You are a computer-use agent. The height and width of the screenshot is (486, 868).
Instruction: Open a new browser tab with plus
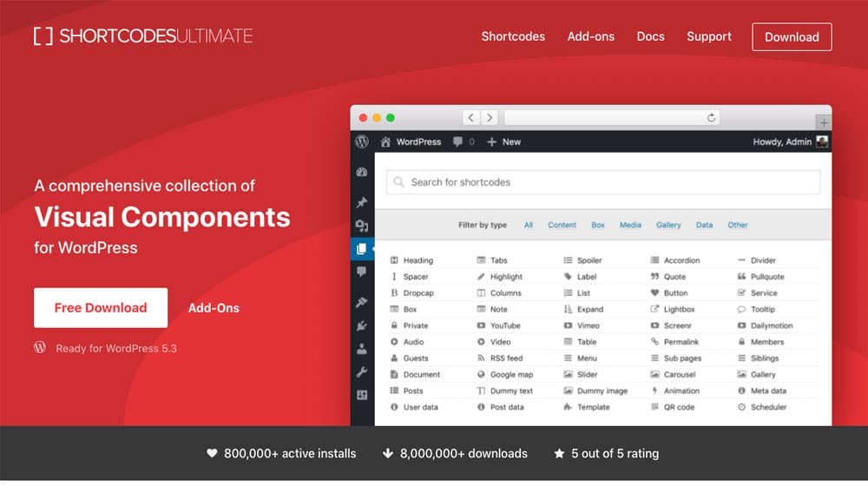824,122
